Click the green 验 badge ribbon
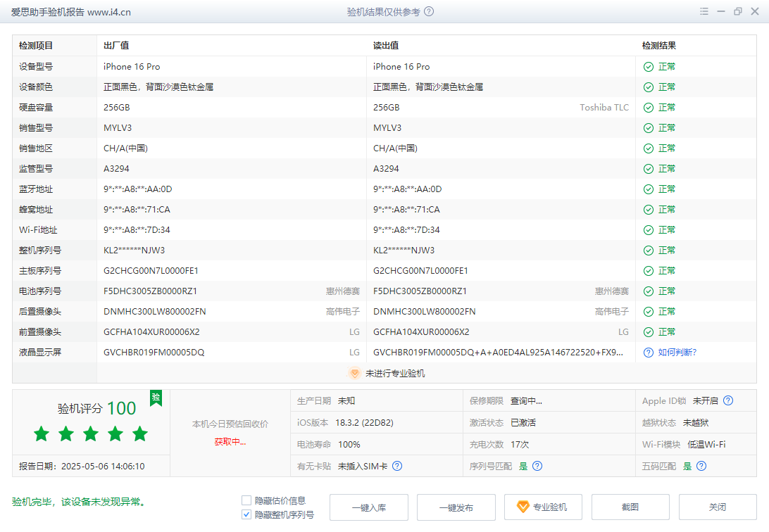 click(156, 398)
